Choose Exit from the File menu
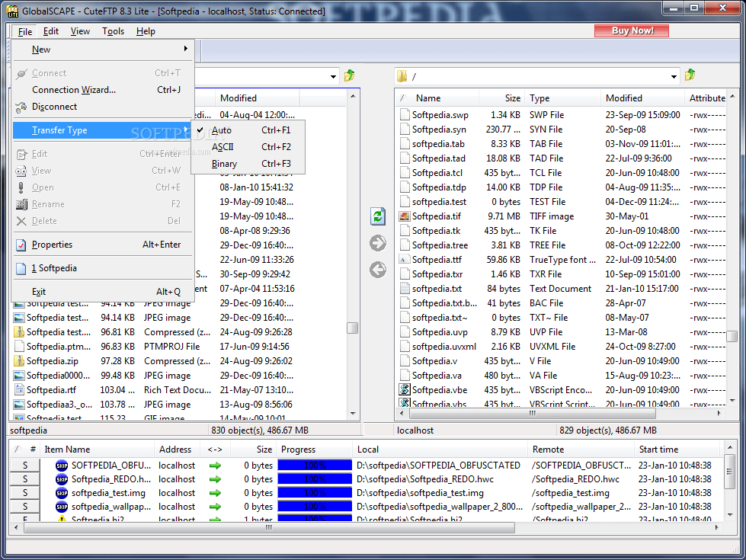746x560 pixels. click(103, 292)
